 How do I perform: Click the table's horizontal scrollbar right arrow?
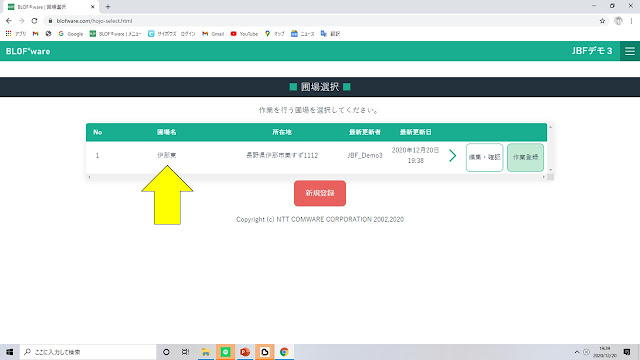[x=544, y=177]
